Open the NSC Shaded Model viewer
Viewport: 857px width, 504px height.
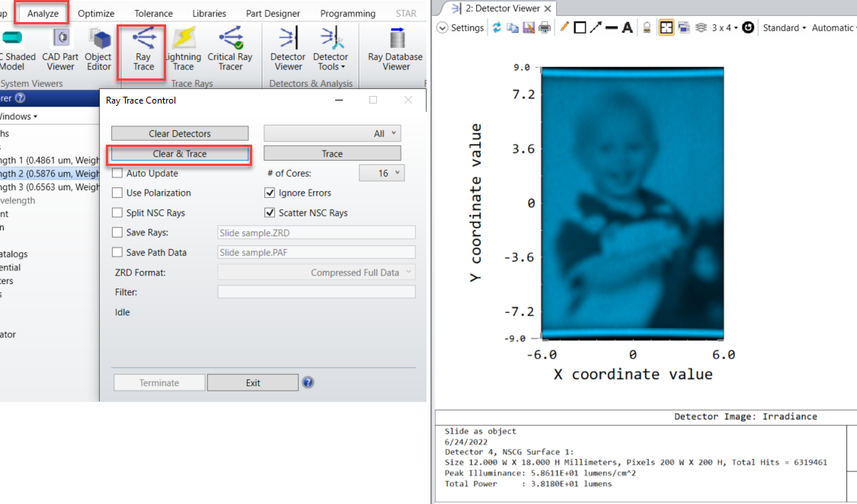(x=17, y=51)
